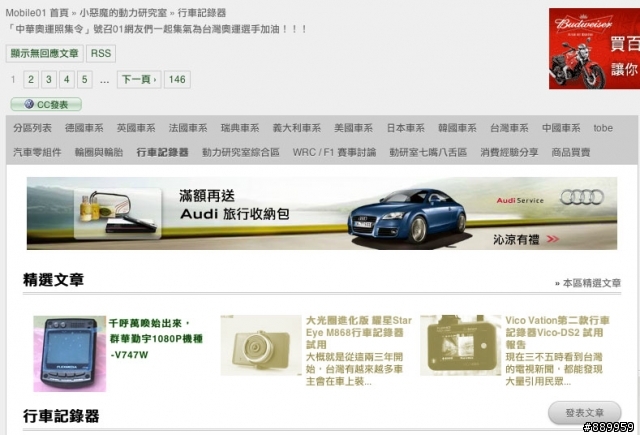Click the CC發表 button
Screen dimensions: 640x435
click(46, 104)
